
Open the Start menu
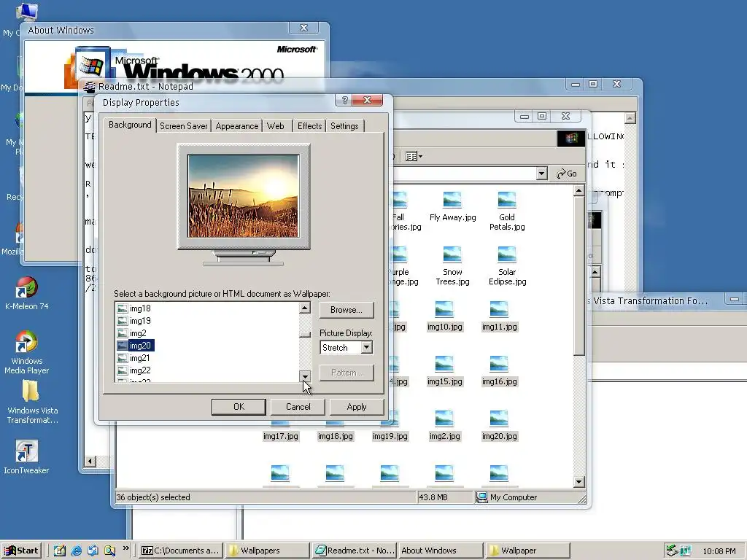[x=22, y=551]
